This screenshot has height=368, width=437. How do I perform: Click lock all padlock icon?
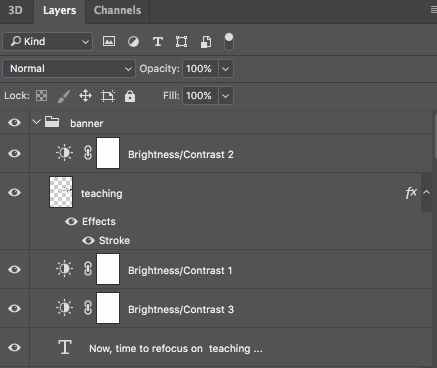[130, 96]
